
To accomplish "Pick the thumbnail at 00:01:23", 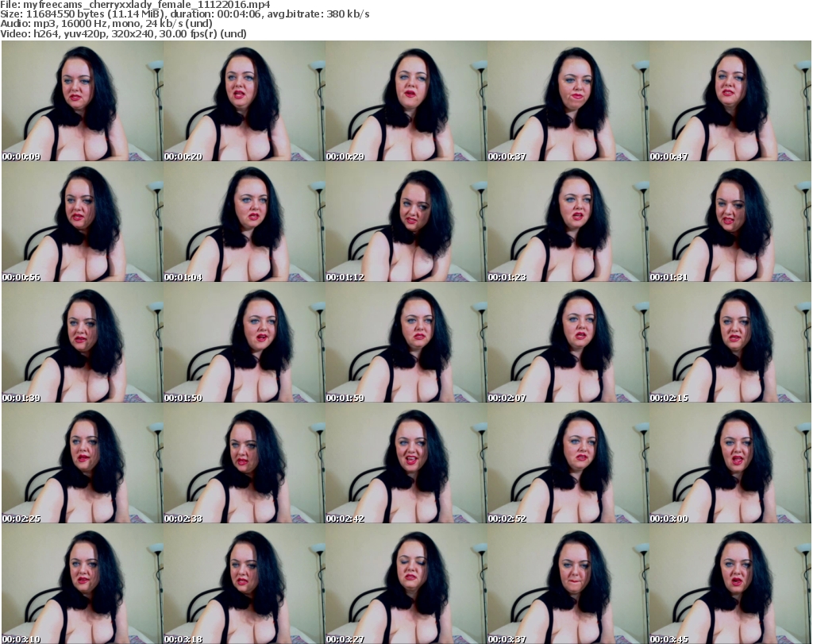I will 568,222.
